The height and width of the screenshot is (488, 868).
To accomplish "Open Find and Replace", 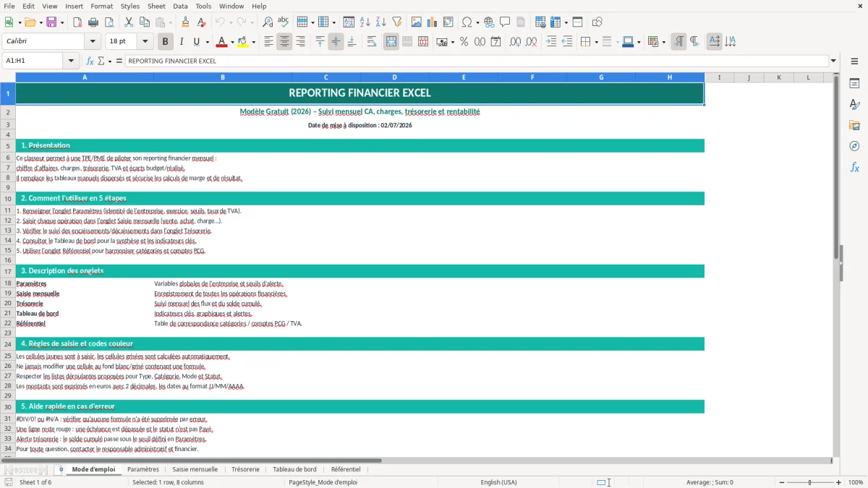I will click(x=268, y=22).
